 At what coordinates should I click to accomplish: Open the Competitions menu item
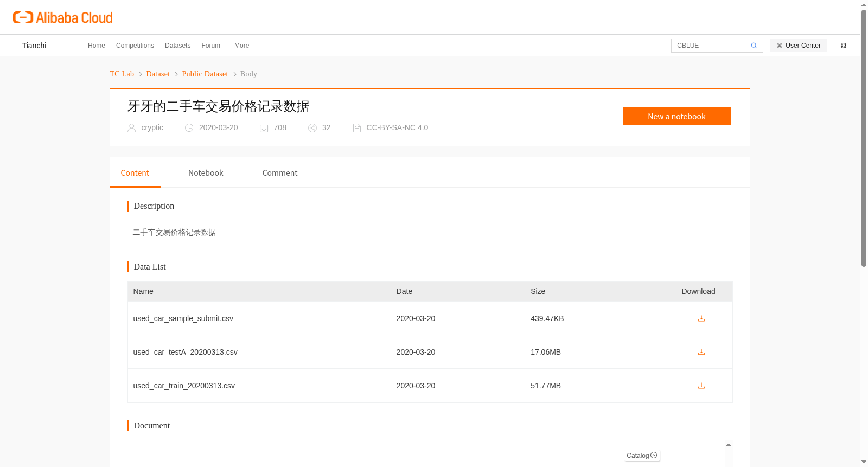135,46
